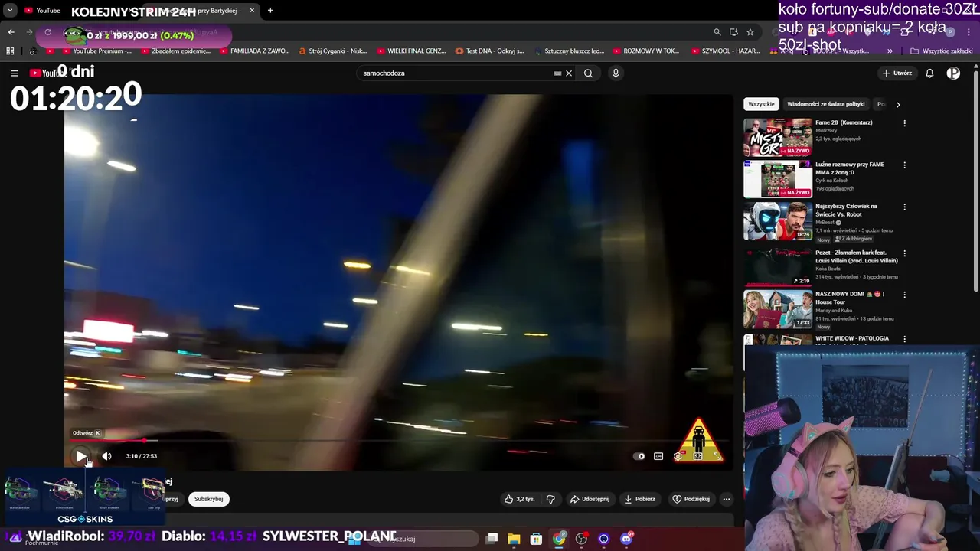Screen dimensions: 980x551
Task: Go to the YouTube home logo
Action: [x=48, y=73]
